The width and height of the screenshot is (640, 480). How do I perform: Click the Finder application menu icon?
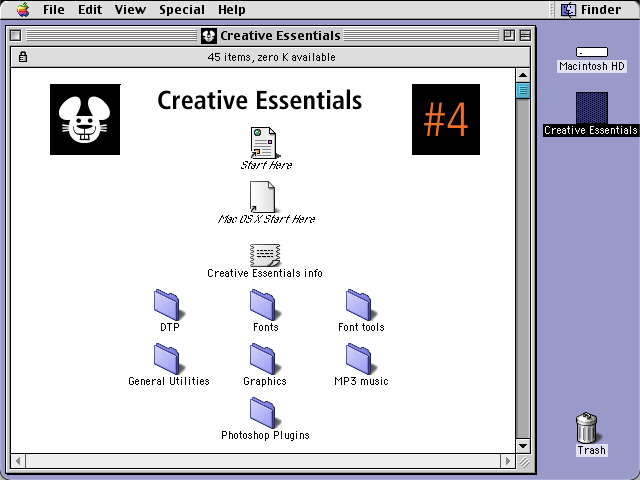568,9
